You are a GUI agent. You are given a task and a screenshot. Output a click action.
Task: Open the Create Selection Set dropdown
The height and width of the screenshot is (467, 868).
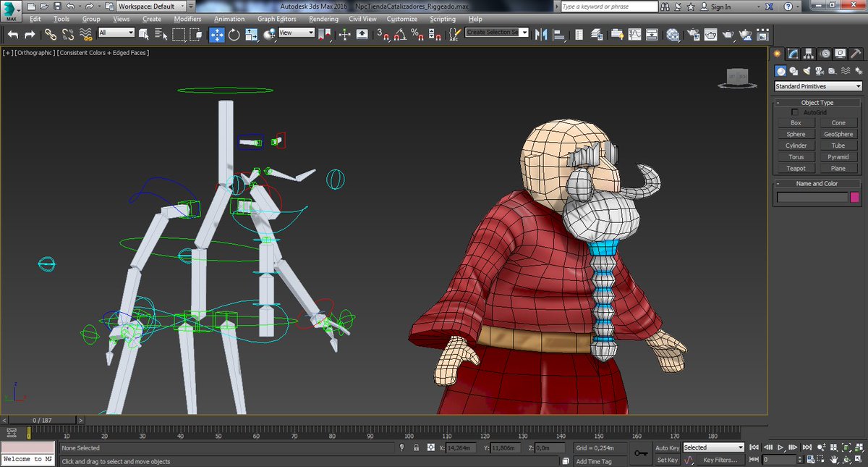498,33
